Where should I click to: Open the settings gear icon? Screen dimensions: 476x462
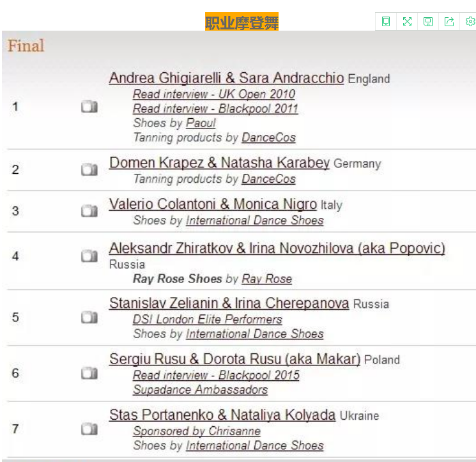pyautogui.click(x=470, y=22)
